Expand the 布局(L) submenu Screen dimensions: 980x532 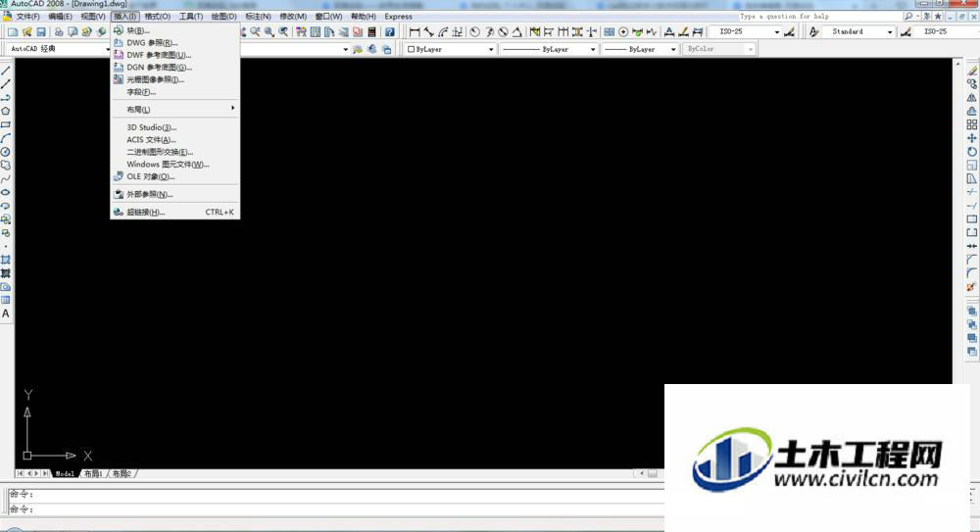(174, 110)
